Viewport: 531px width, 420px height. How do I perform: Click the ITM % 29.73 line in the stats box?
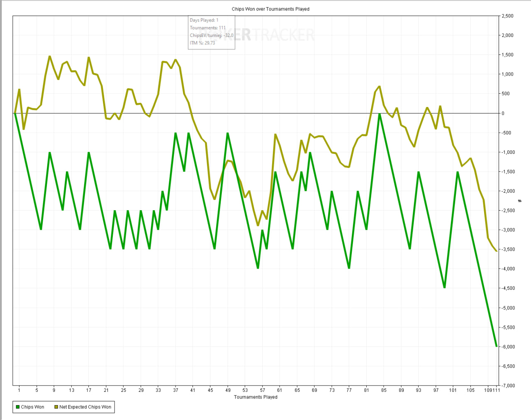[x=202, y=43]
